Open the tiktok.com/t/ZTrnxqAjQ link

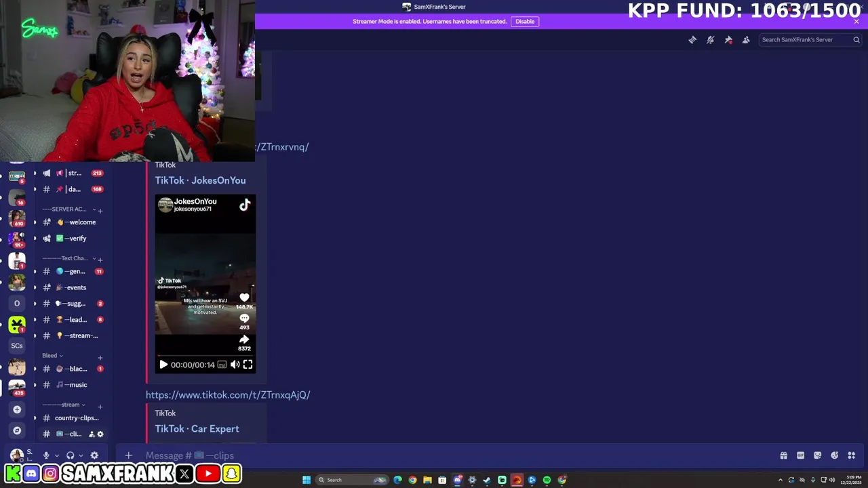(228, 394)
